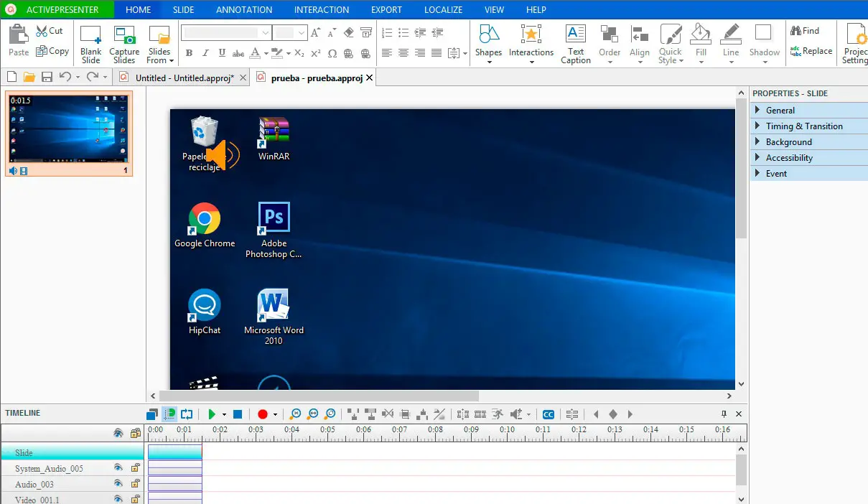
Task: Hide the Video_001.1 track with eye icon
Action: (118, 499)
